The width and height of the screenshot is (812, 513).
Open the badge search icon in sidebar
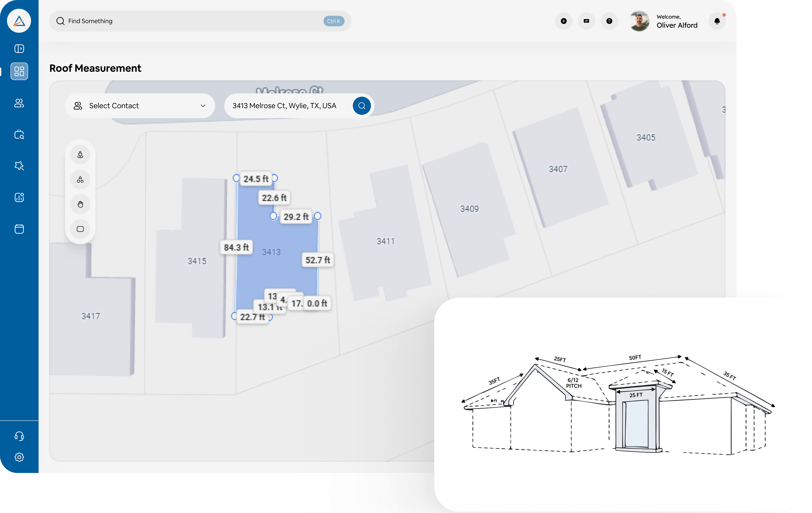tap(19, 166)
